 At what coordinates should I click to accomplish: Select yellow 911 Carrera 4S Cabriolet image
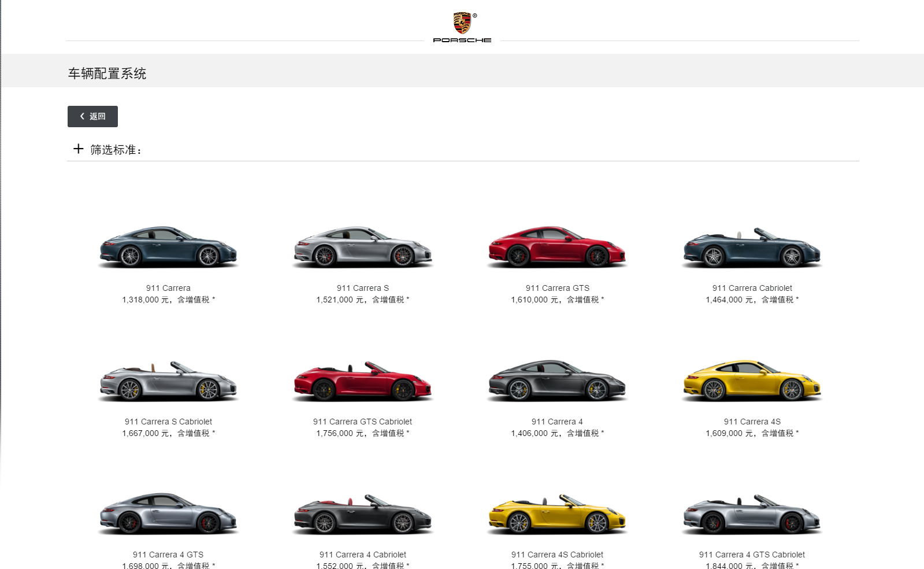tap(557, 514)
